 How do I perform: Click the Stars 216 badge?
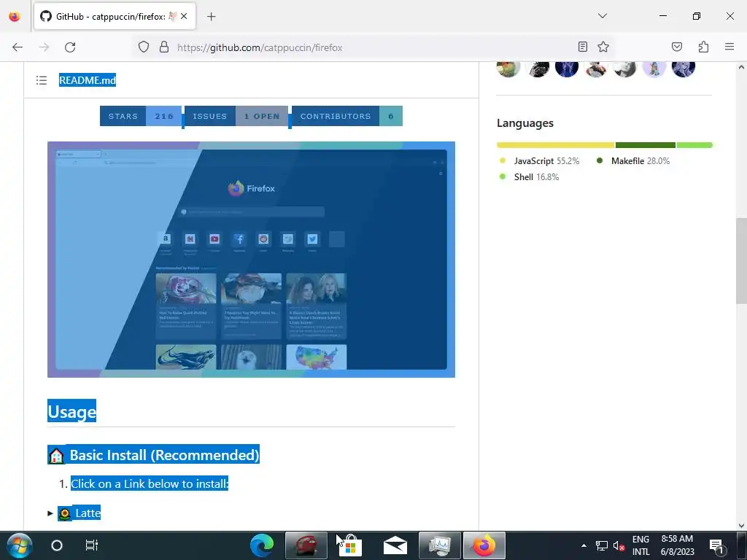pos(141,116)
